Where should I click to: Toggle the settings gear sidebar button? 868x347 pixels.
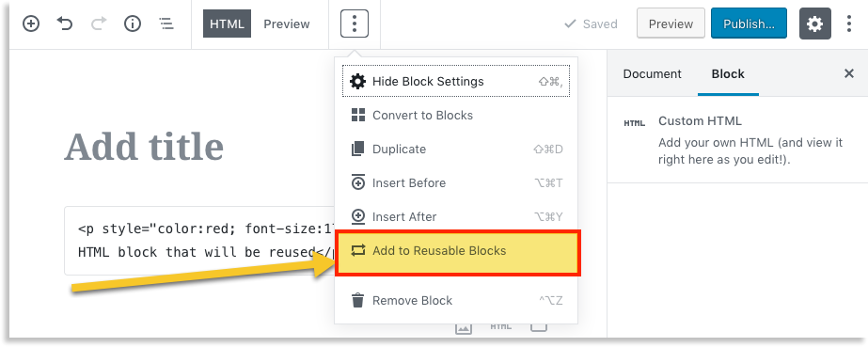pyautogui.click(x=814, y=24)
